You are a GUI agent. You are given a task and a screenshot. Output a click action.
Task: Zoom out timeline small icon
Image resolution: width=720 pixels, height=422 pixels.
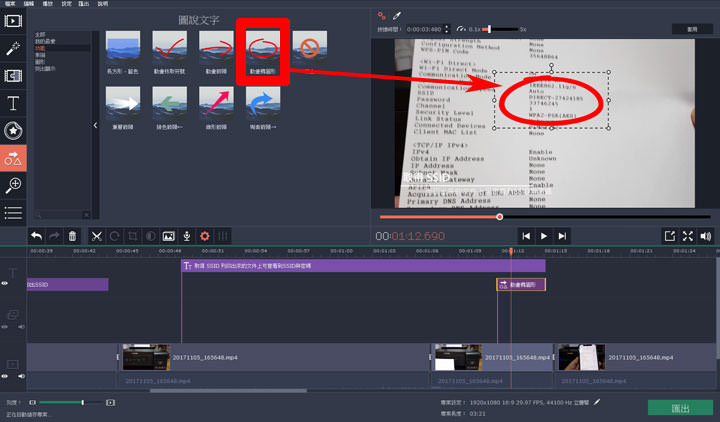32,402
